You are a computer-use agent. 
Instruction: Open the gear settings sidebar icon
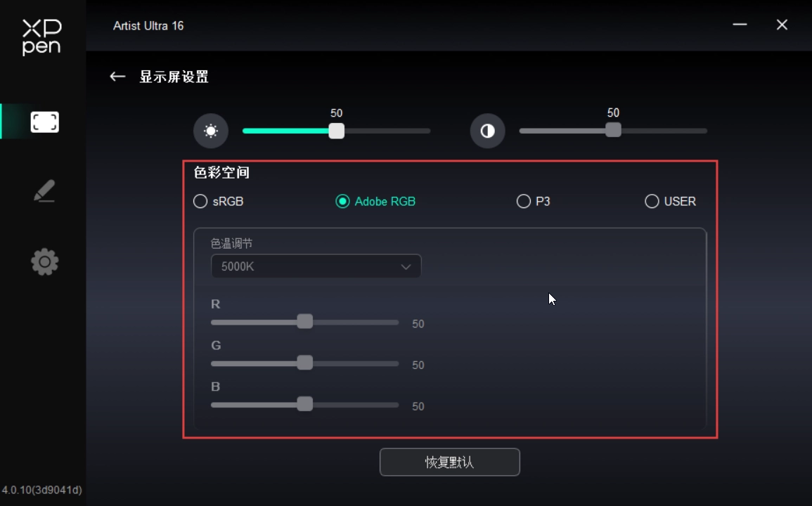[x=44, y=261]
